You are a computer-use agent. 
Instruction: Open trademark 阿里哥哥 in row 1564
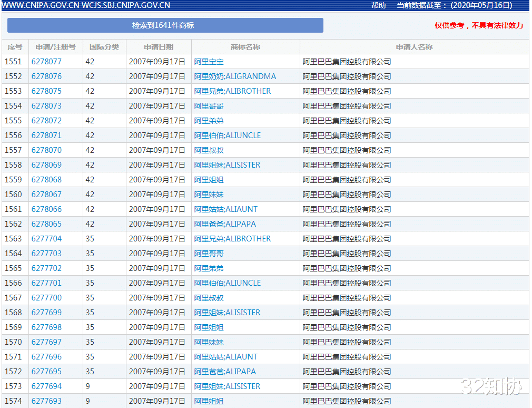209,254
